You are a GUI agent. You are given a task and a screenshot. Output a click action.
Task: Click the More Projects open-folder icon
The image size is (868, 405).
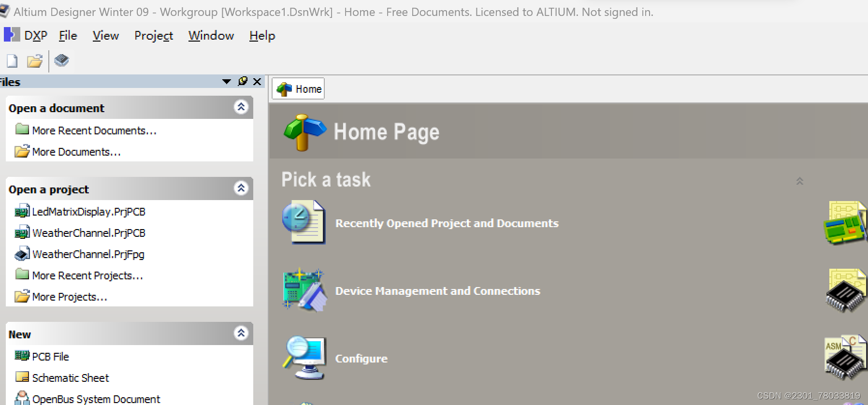click(22, 296)
